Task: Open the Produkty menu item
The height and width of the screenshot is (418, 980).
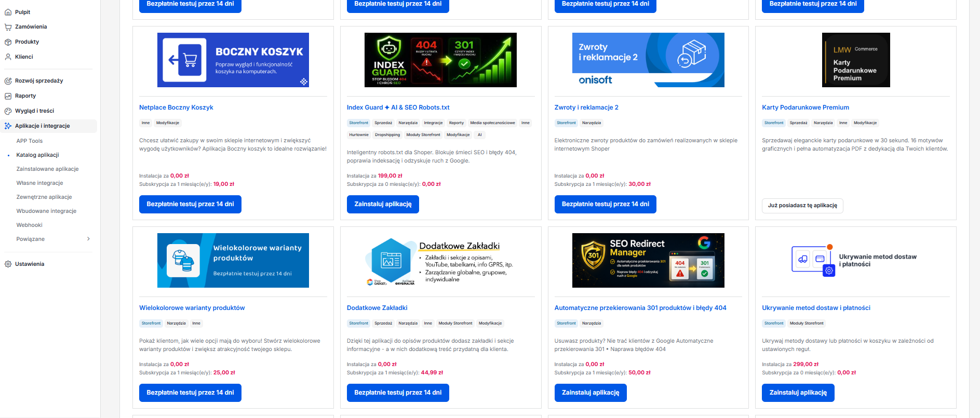Action: point(27,42)
